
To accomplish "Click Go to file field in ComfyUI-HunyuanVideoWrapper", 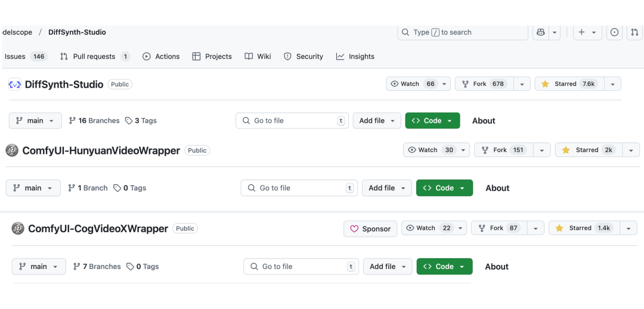I will point(299,188).
